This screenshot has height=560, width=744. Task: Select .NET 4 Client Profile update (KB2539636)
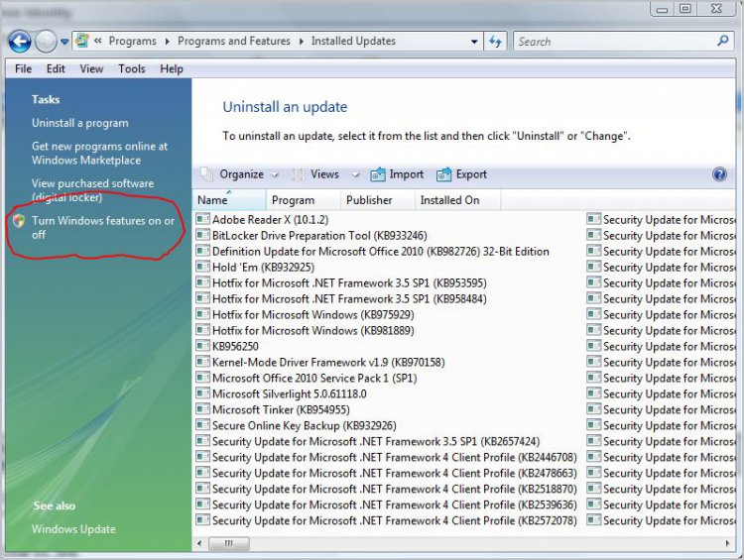point(394,505)
